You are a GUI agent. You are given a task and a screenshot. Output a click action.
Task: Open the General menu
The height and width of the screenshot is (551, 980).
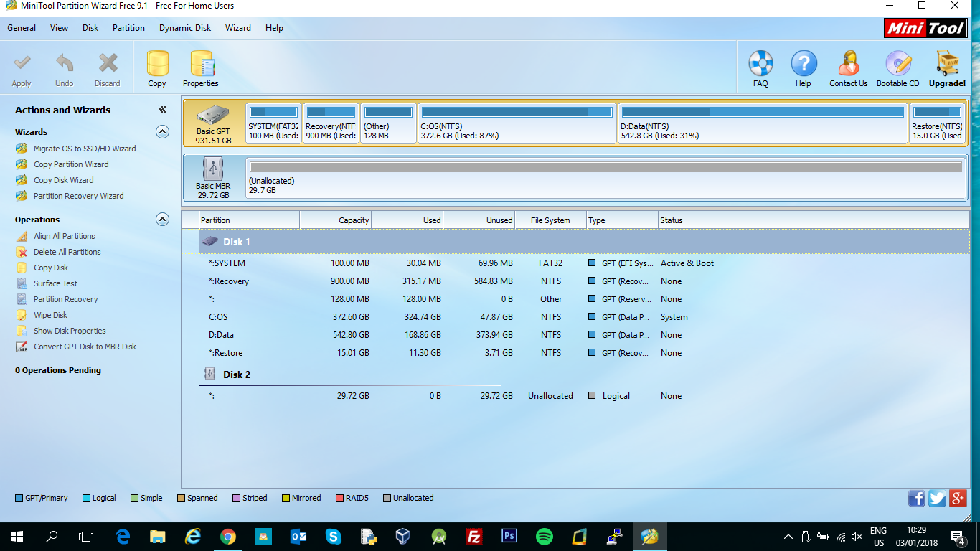coord(22,28)
